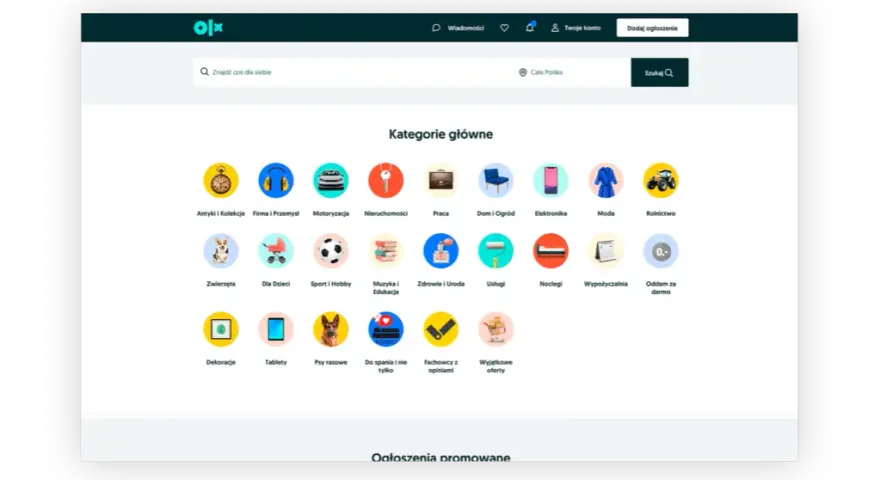This screenshot has width=880, height=480.
Task: Open Motoryzacja car category icon
Action: 331,180
